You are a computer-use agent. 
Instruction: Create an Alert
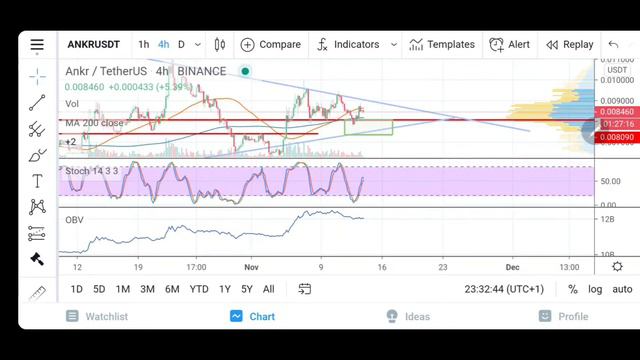coord(509,44)
